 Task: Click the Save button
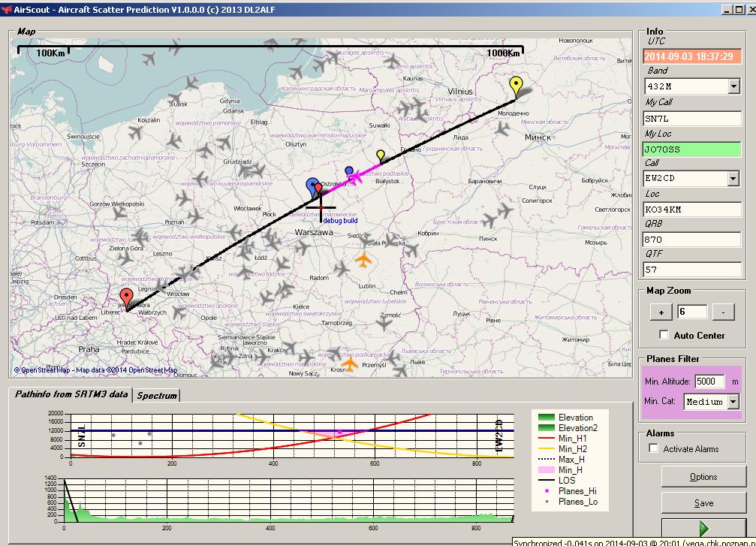pyautogui.click(x=703, y=503)
